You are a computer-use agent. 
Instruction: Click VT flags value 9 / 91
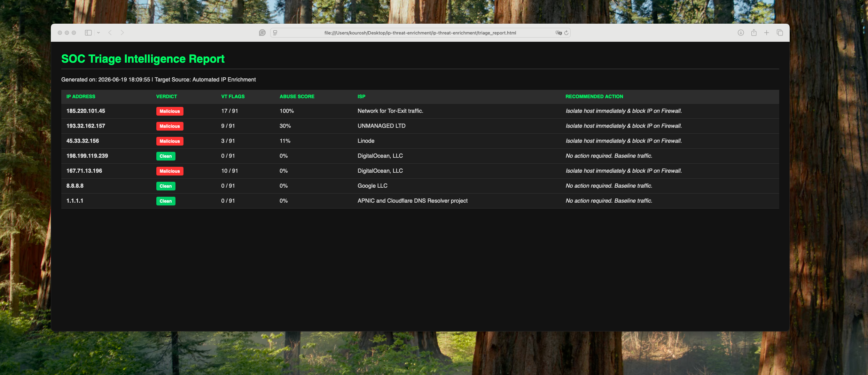[x=228, y=126]
